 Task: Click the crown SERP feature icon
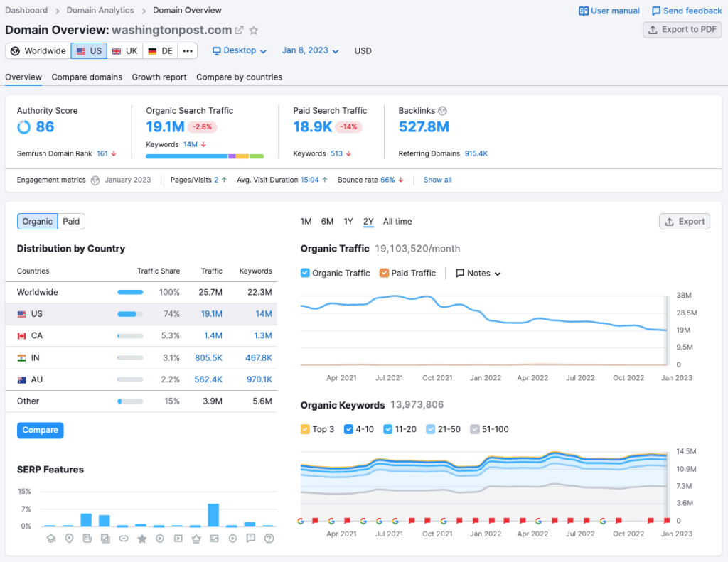tap(196, 539)
